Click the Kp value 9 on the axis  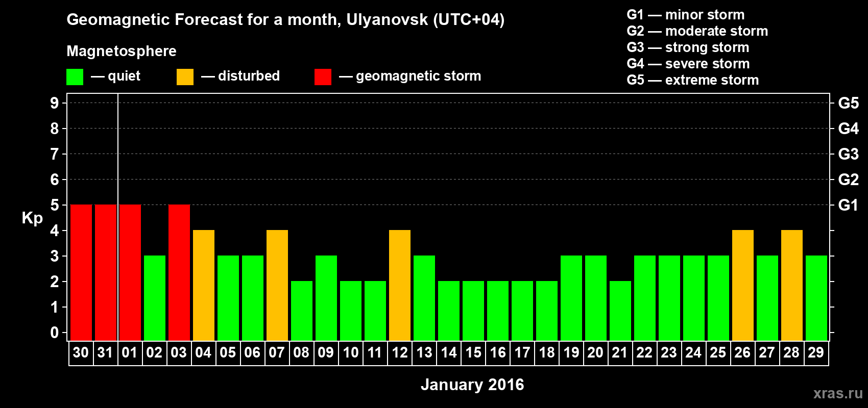[x=55, y=103]
